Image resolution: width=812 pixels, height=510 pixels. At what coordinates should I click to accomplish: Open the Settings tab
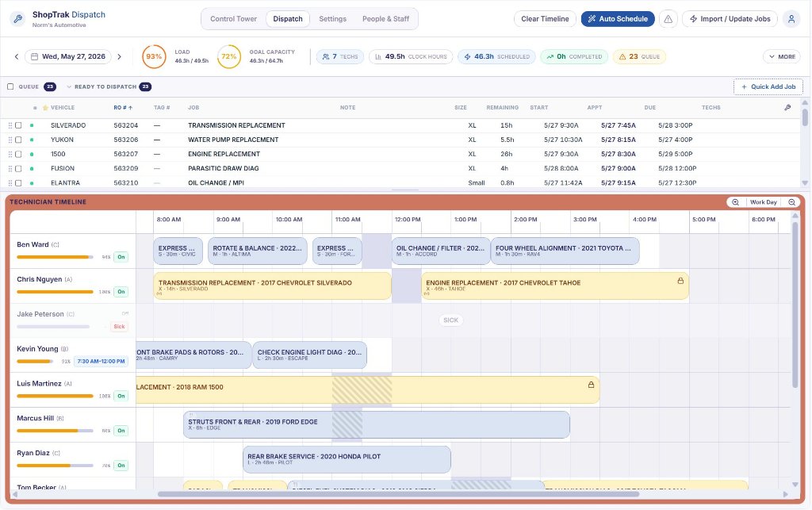pos(332,19)
